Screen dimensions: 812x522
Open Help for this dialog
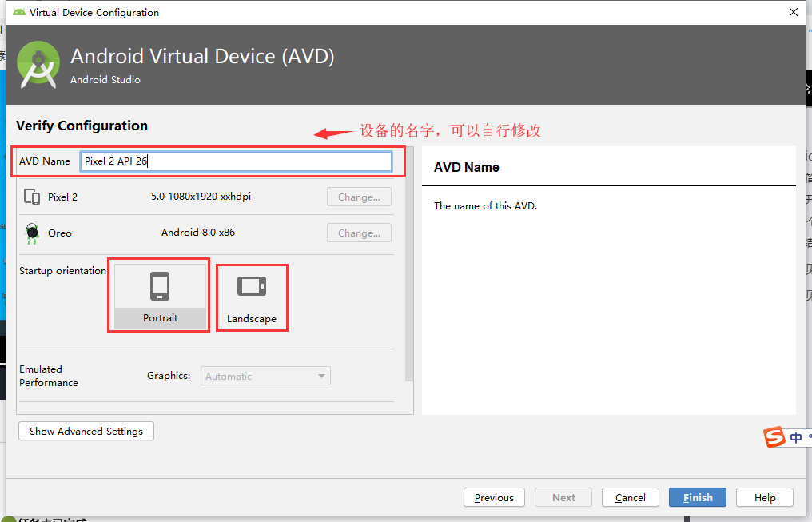pyautogui.click(x=764, y=496)
